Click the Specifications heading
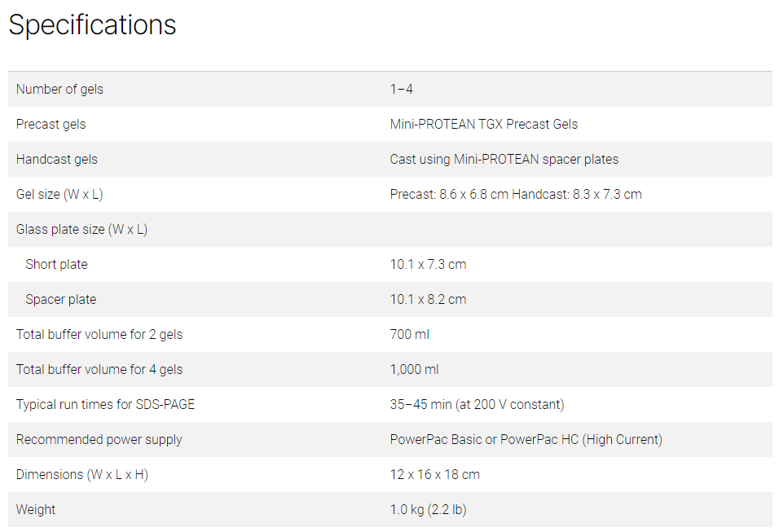This screenshot has height=532, width=779. [92, 25]
